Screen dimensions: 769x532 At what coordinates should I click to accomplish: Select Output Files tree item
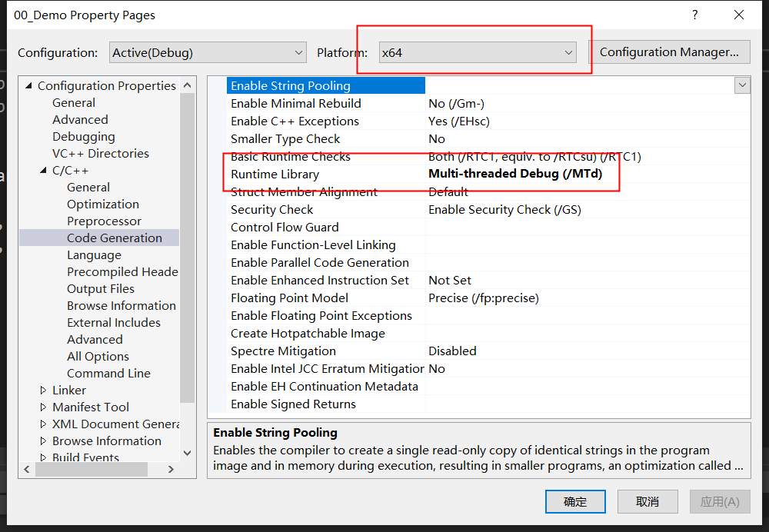tap(101, 289)
